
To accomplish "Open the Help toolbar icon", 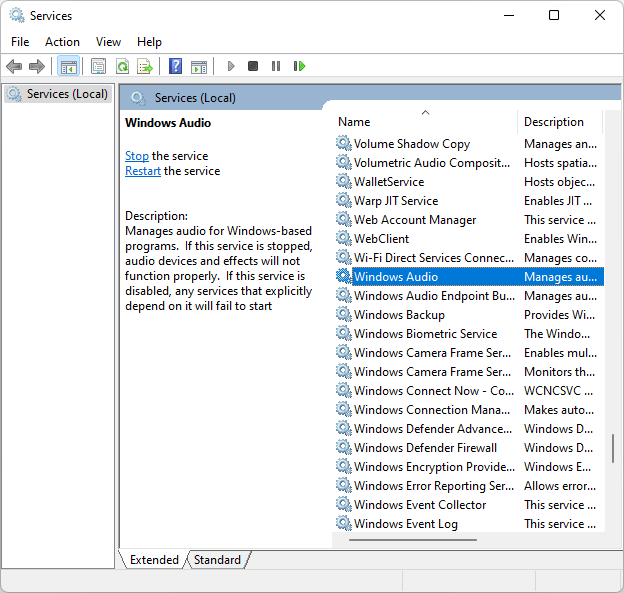I will click(x=176, y=66).
